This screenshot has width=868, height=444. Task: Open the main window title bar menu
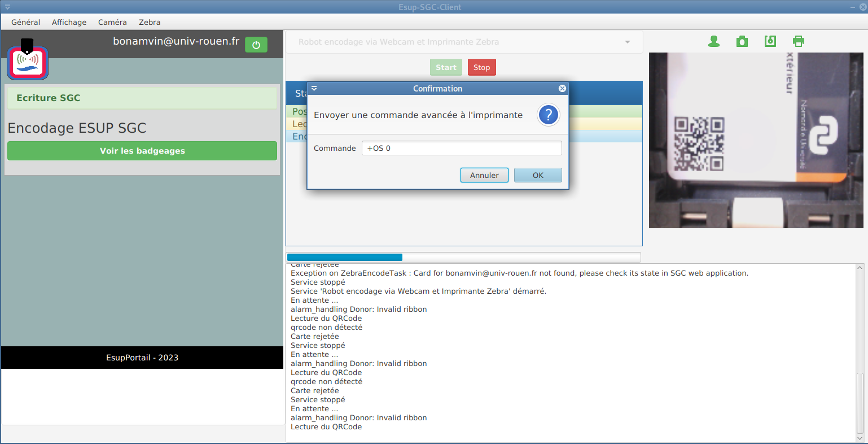tap(7, 7)
